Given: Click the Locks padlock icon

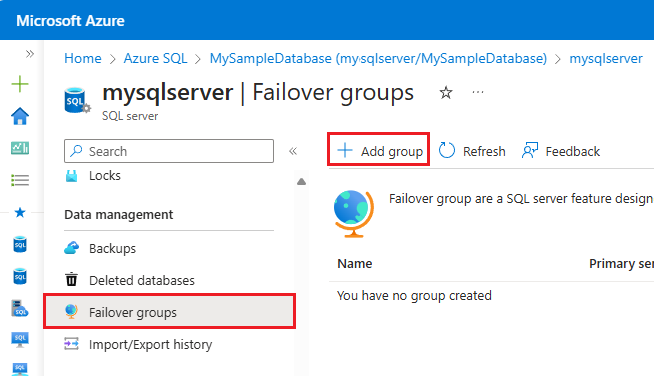Looking at the screenshot, I should 71,176.
